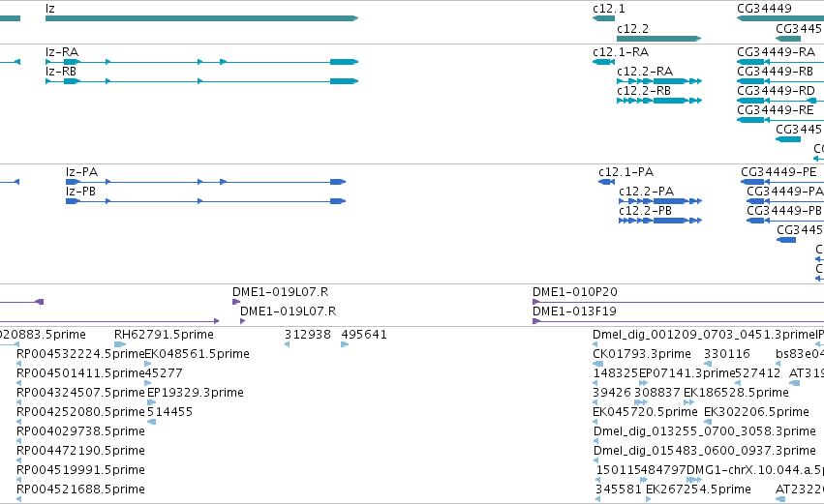
Task: Select RP004029738.5prime EST
Action: (19, 441)
